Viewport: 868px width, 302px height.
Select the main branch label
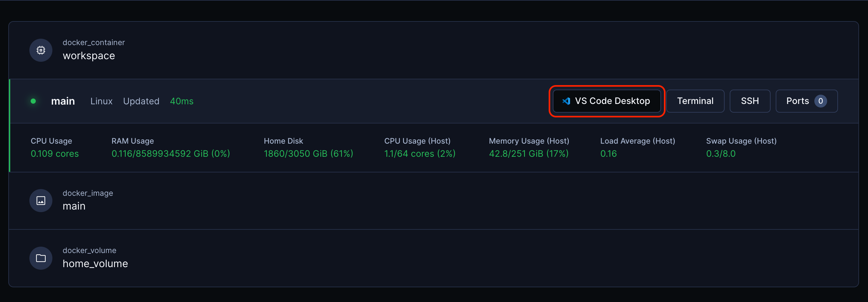tap(63, 101)
